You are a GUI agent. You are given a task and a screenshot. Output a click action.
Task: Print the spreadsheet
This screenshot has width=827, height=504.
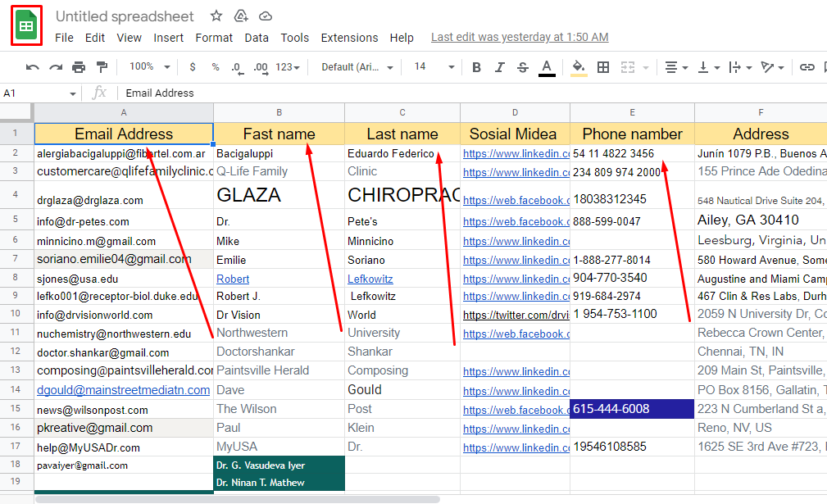79,67
